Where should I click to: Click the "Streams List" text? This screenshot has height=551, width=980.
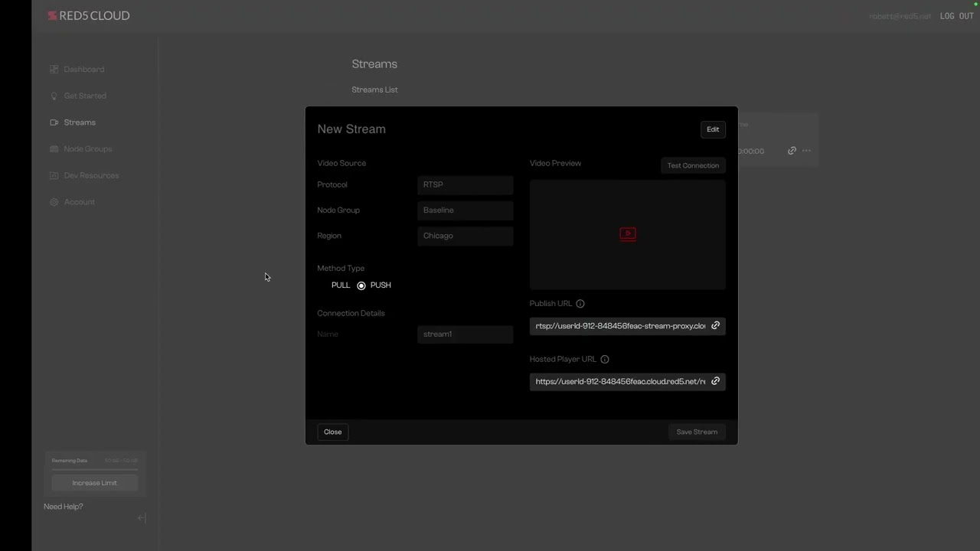click(374, 90)
